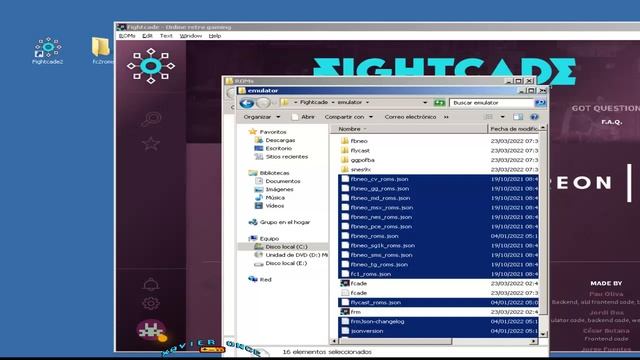Show more toolbar commands chevron
This screenshot has height=360, width=640.
click(x=446, y=117)
